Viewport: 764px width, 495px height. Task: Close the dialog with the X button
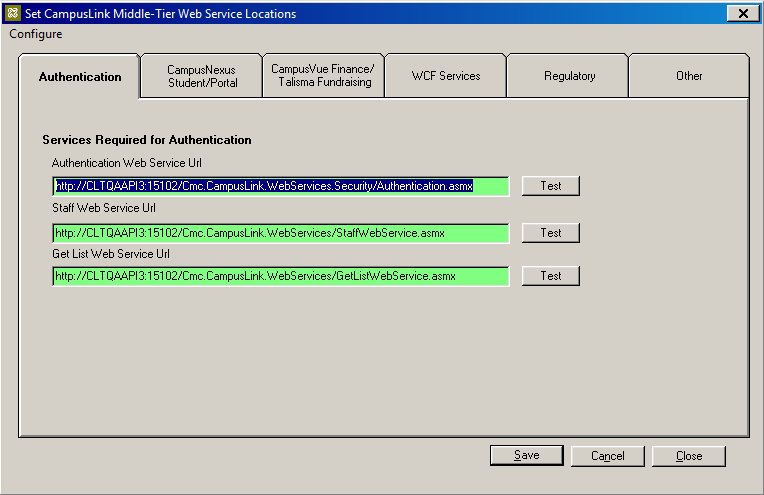(743, 14)
